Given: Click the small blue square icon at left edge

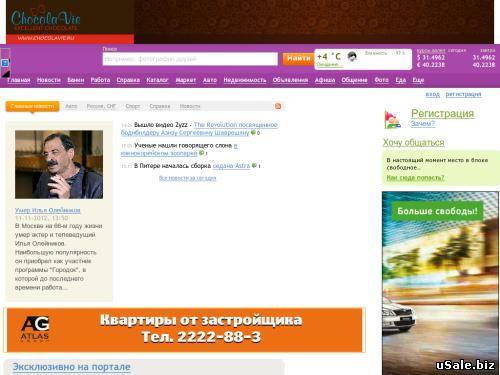Looking at the screenshot, I should 5,63.
